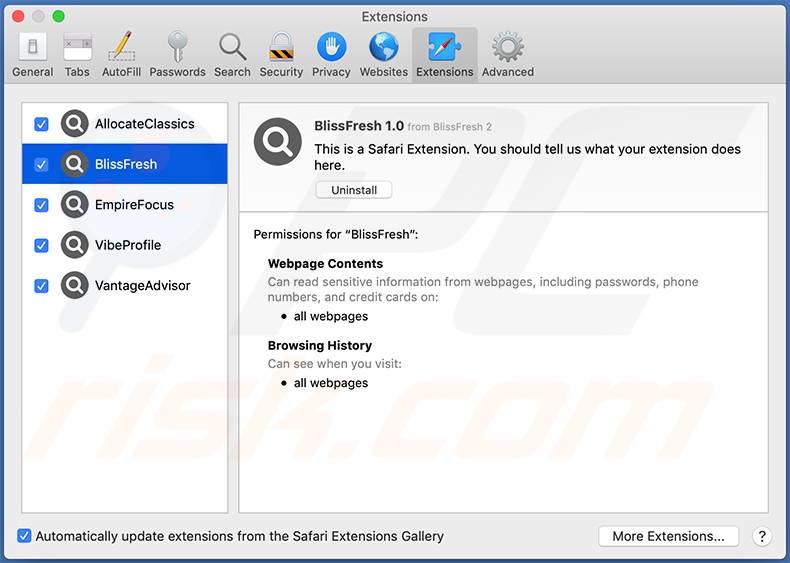Click 'all webpages' under Webpage Contents
Image resolution: width=790 pixels, height=563 pixels.
331,317
